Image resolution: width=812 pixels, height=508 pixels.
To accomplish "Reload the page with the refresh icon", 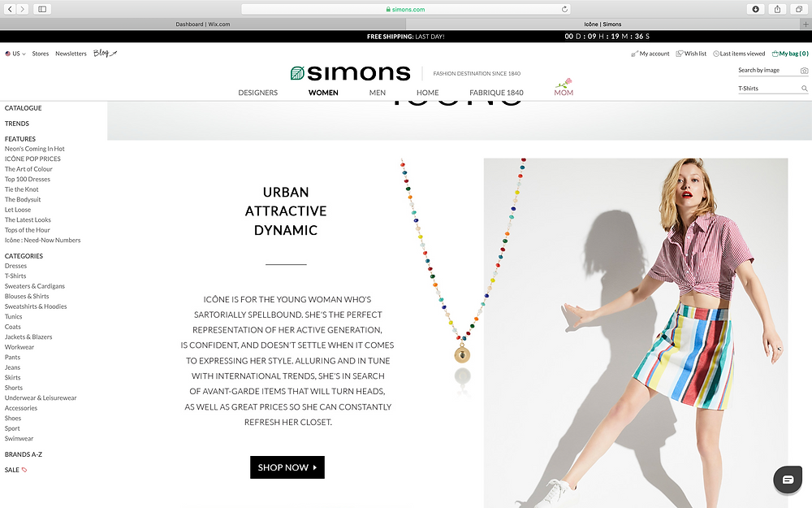I will (x=564, y=9).
